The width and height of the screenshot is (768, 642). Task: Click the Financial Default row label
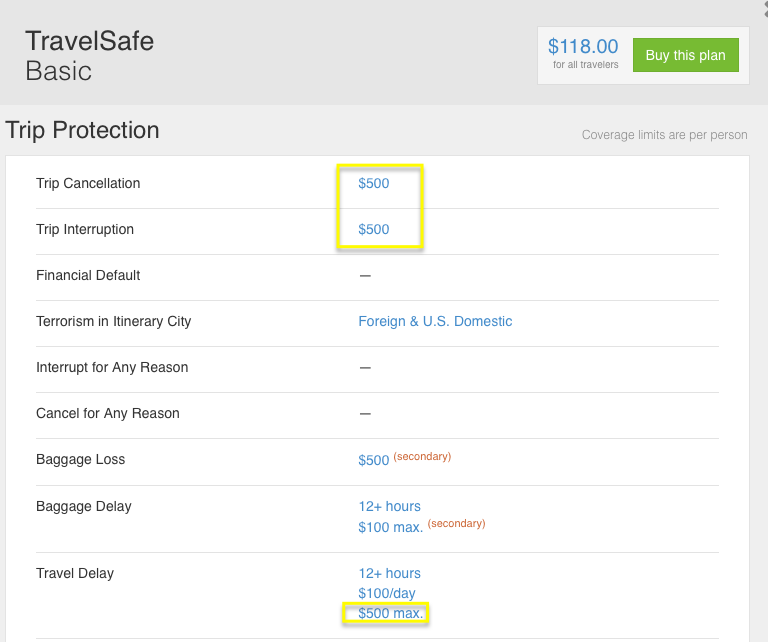pyautogui.click(x=88, y=275)
